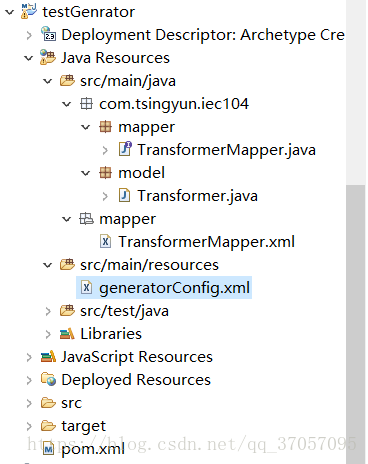The image size is (368, 464).
Task: Expand the Deployment Descriptor node
Action: tap(29, 35)
